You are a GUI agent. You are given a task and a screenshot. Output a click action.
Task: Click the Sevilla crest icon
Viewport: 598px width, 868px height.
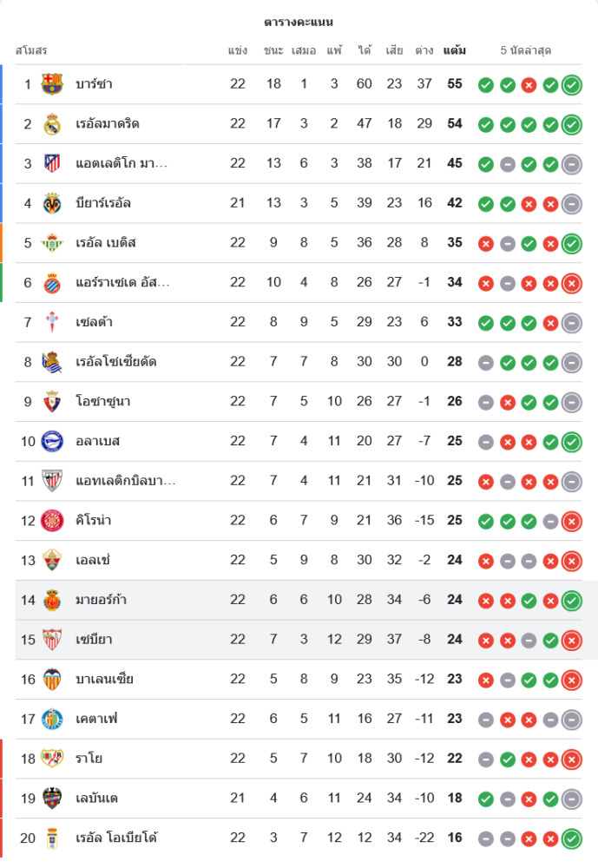pos(52,640)
